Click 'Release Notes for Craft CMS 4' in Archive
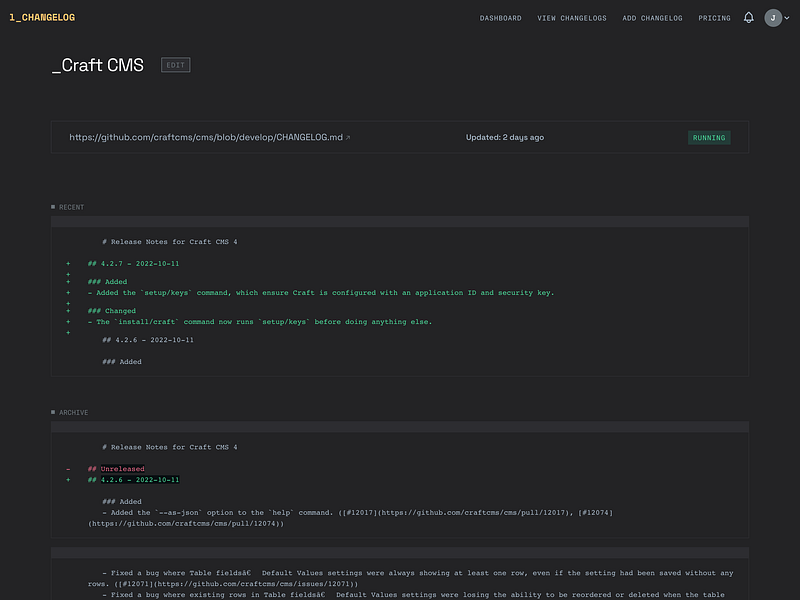 pyautogui.click(x=170, y=447)
